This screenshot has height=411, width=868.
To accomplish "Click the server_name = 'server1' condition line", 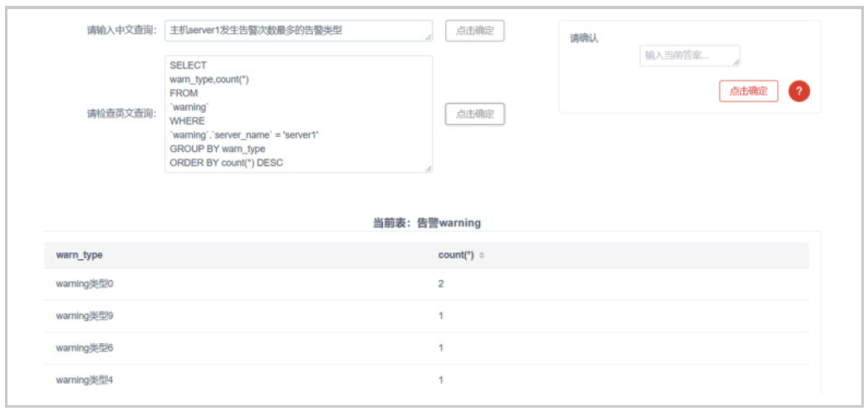I will tap(244, 135).
